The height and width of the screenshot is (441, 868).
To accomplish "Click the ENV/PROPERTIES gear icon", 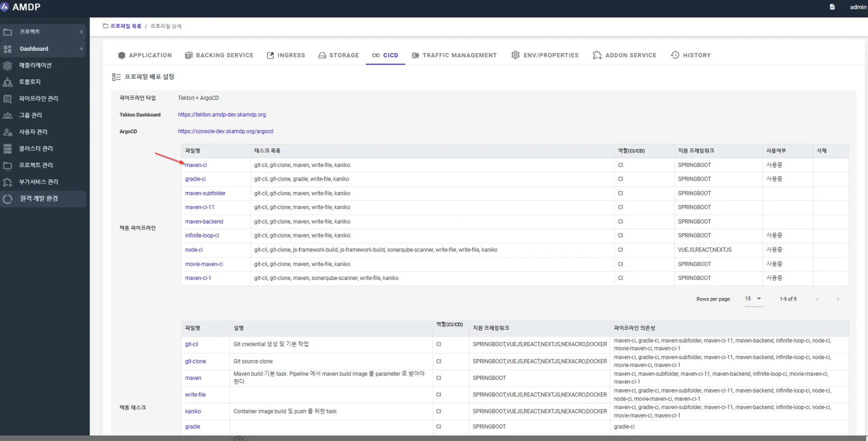I will coord(516,55).
